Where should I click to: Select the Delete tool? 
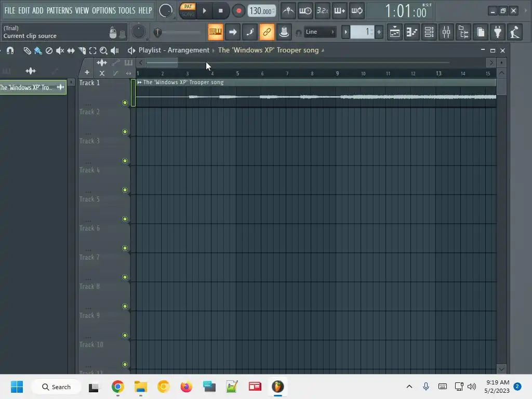point(49,51)
